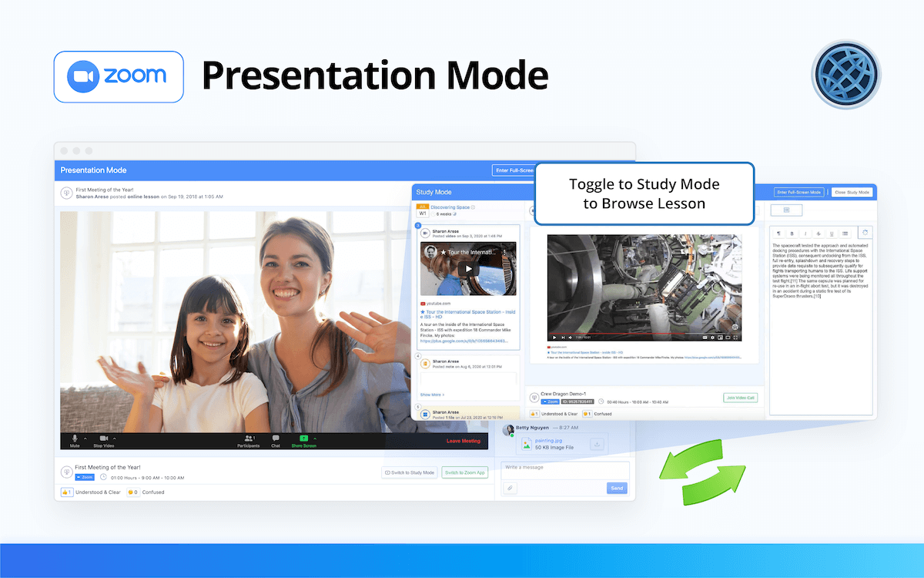Viewport: 924px width, 578px height.
Task: Skip to next video in ISS player
Action: [x=562, y=337]
